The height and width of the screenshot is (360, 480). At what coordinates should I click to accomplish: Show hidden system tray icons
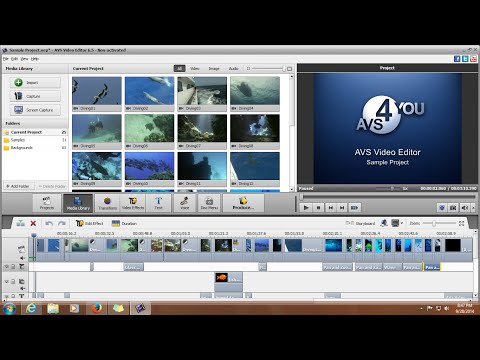[x=421, y=309]
